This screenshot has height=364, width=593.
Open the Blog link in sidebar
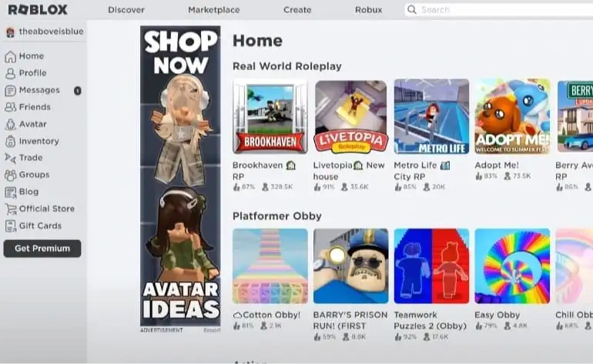pyautogui.click(x=28, y=192)
